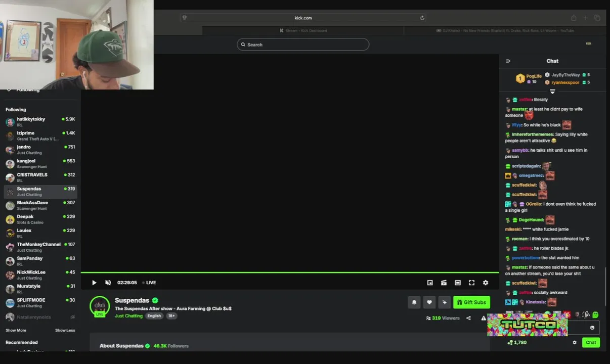This screenshot has height=364, width=610.
Task: Open a new browser tab with plus icon
Action: click(x=585, y=18)
